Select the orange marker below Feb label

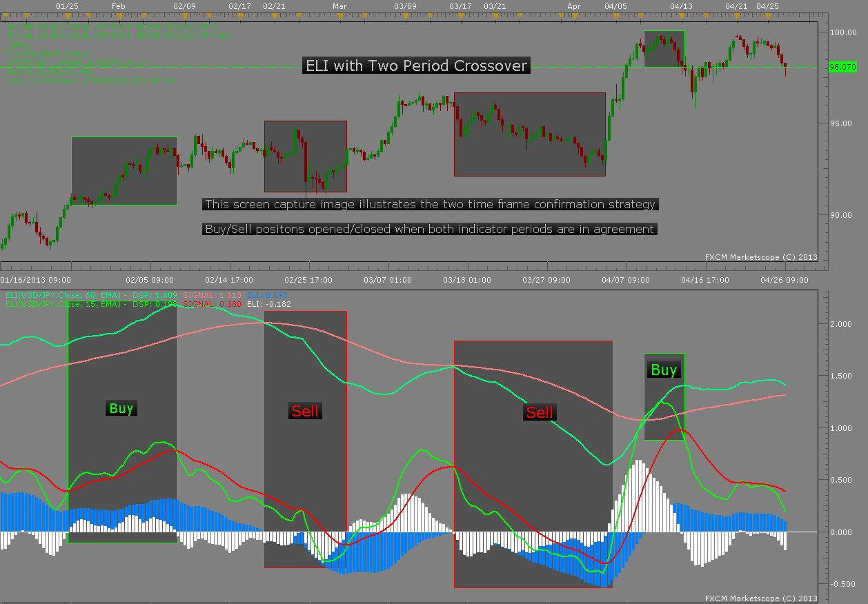119,16
